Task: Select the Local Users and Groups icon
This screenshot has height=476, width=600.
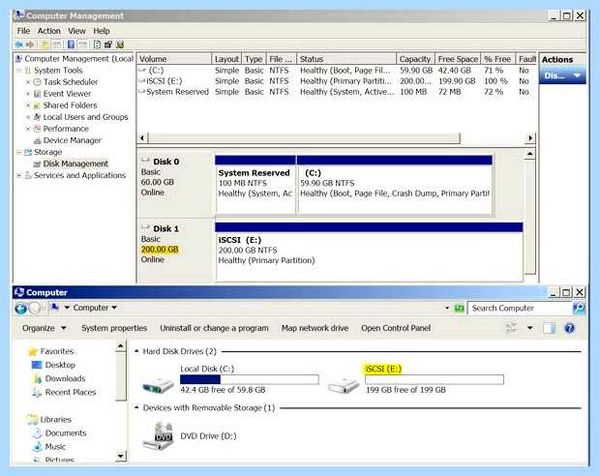Action: (x=37, y=117)
